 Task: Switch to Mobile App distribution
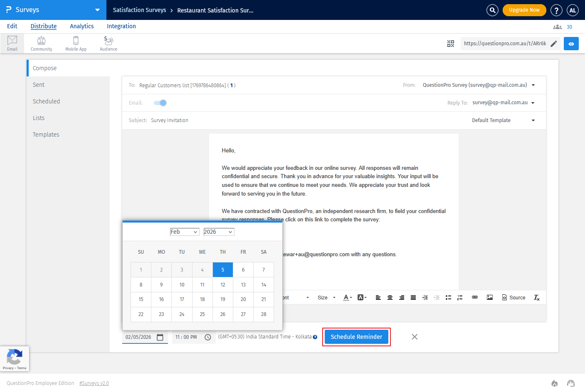76,43
